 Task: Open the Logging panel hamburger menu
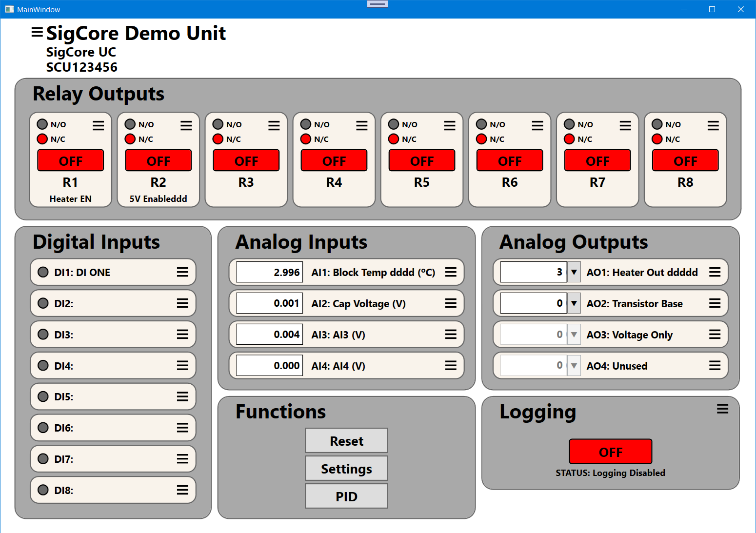tap(722, 409)
